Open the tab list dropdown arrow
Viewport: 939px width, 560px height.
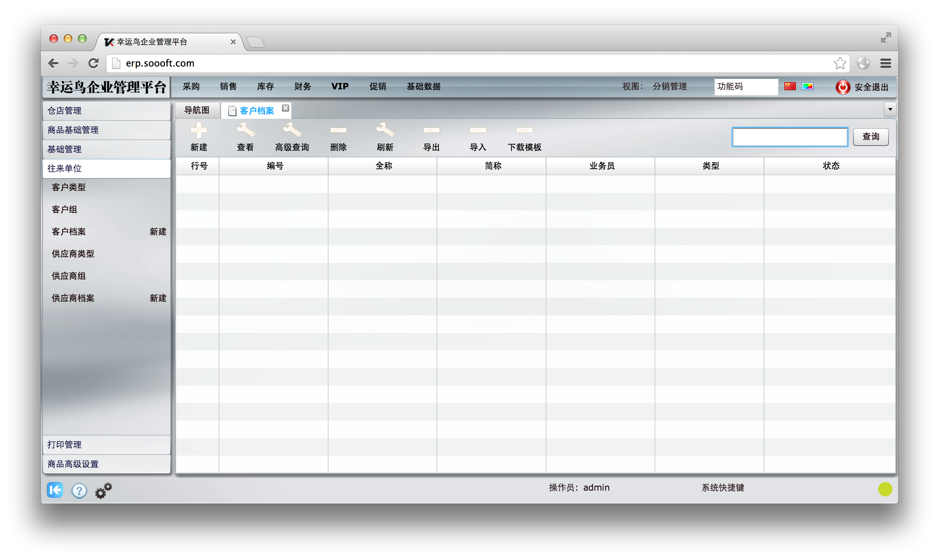(890, 109)
